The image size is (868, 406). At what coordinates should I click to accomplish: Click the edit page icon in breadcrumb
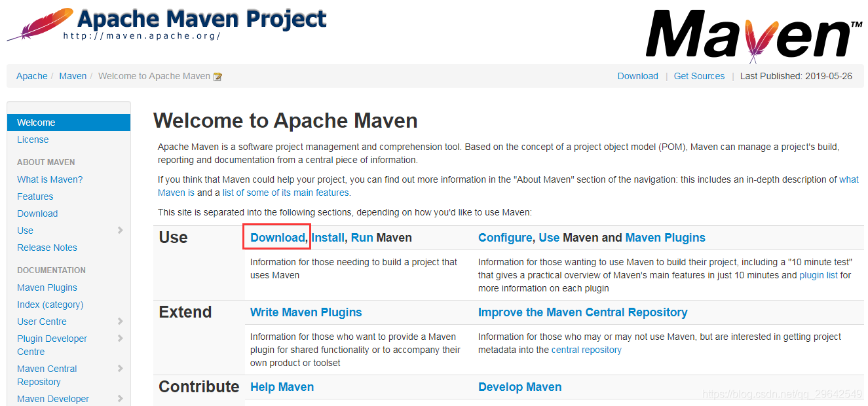point(218,77)
